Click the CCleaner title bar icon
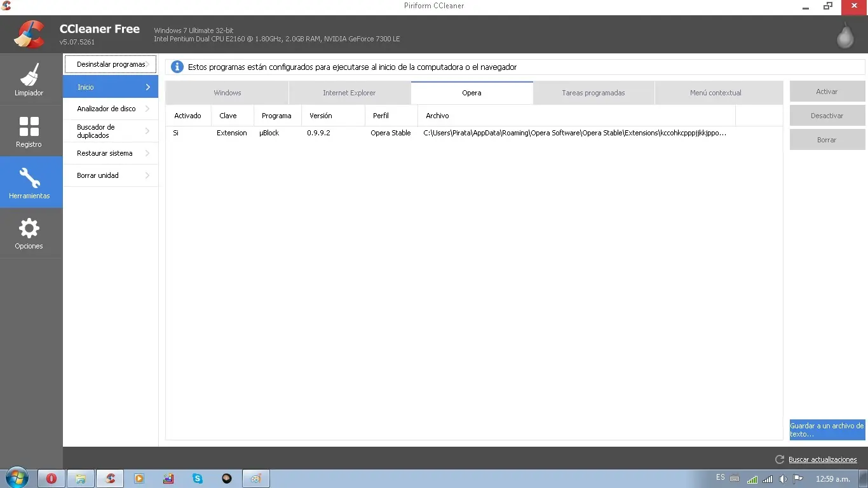 click(x=6, y=6)
